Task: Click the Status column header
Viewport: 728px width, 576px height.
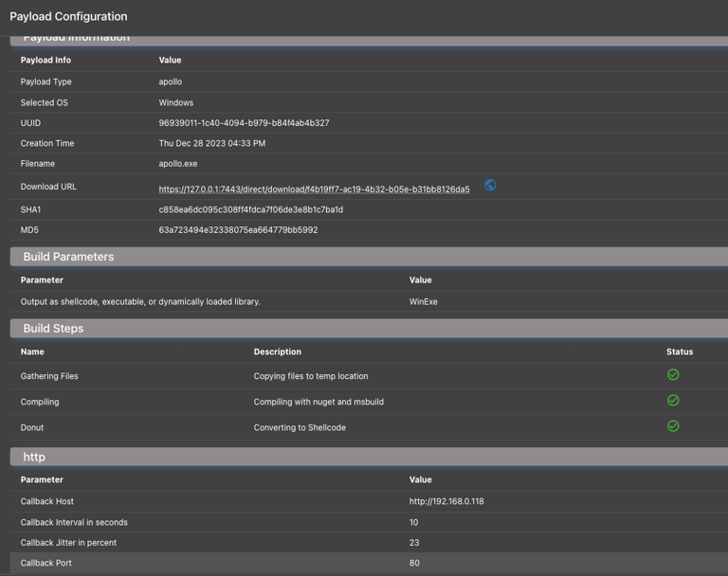Action: coord(680,351)
